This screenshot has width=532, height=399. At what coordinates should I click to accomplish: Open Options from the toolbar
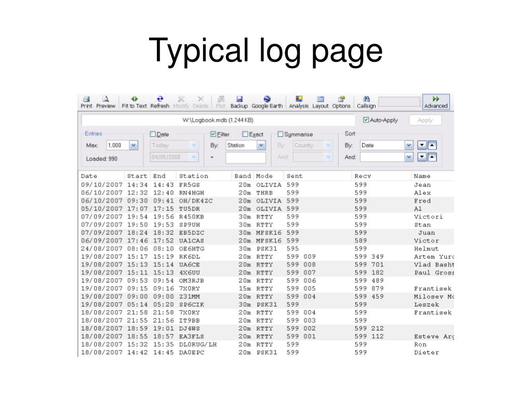[x=341, y=102]
